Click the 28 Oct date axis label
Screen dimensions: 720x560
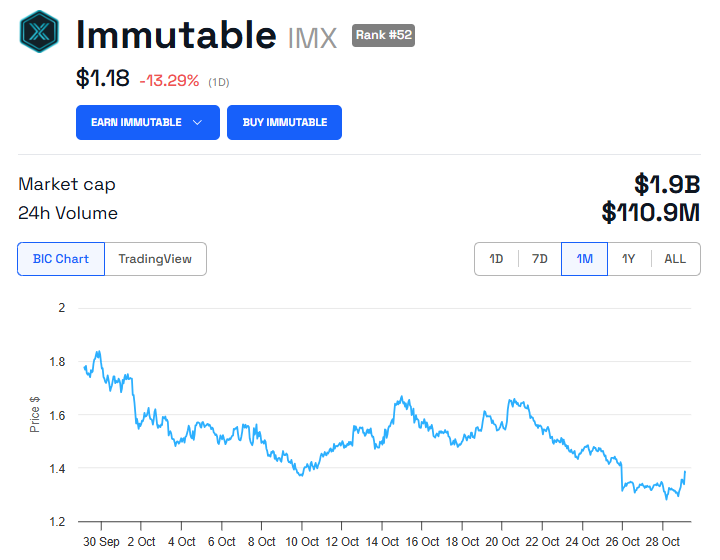pyautogui.click(x=663, y=541)
